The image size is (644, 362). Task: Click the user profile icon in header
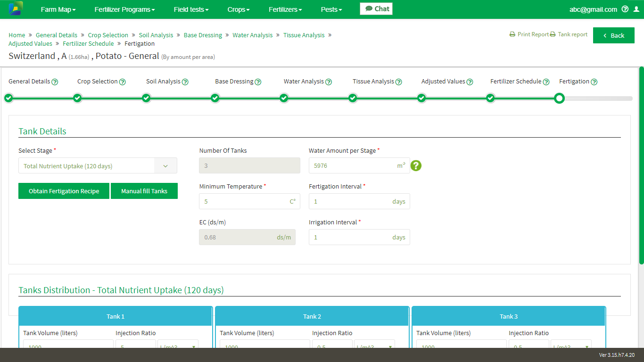(x=636, y=9)
